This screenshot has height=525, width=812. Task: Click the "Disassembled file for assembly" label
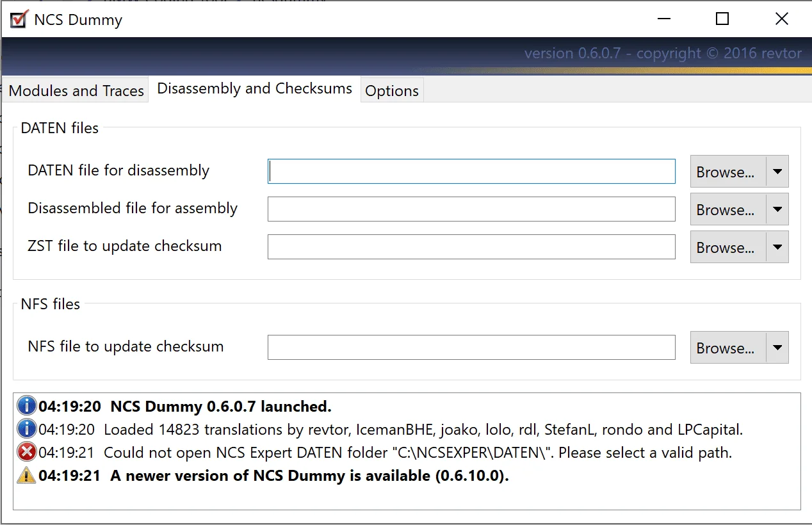[x=133, y=208]
